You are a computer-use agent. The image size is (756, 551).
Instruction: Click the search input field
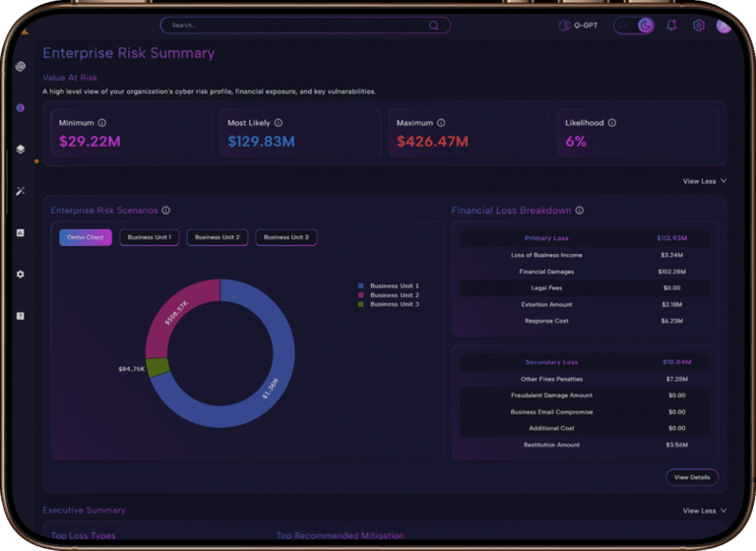coord(295,26)
